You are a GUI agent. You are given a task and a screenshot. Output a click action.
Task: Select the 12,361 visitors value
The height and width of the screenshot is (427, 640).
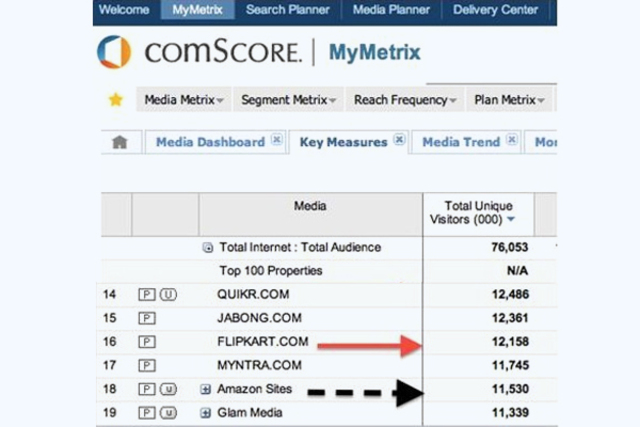(510, 318)
